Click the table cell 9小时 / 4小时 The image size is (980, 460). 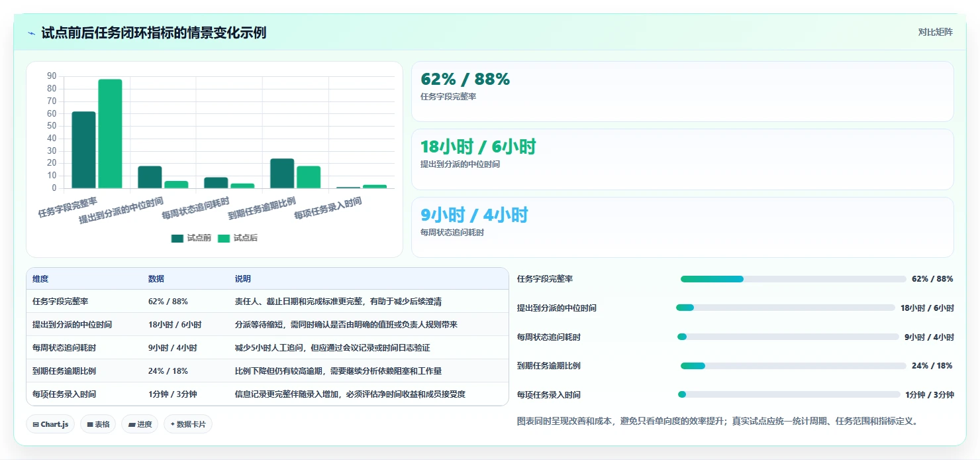coord(173,348)
